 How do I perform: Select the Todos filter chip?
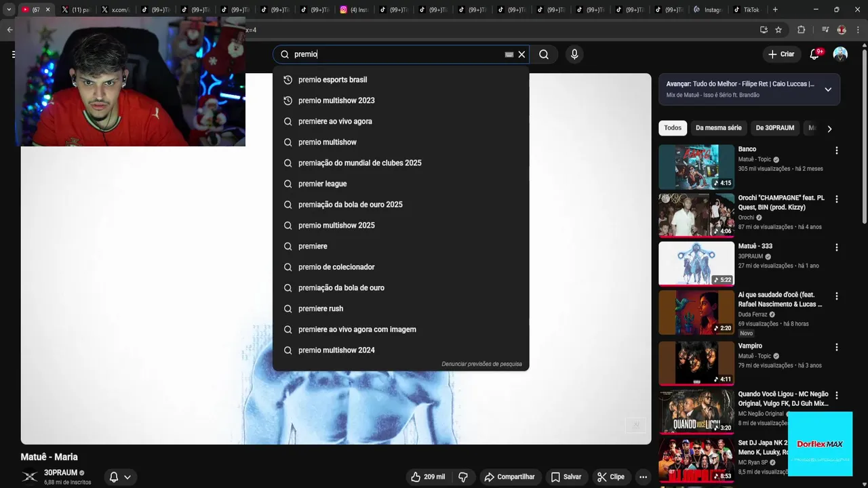(x=673, y=128)
